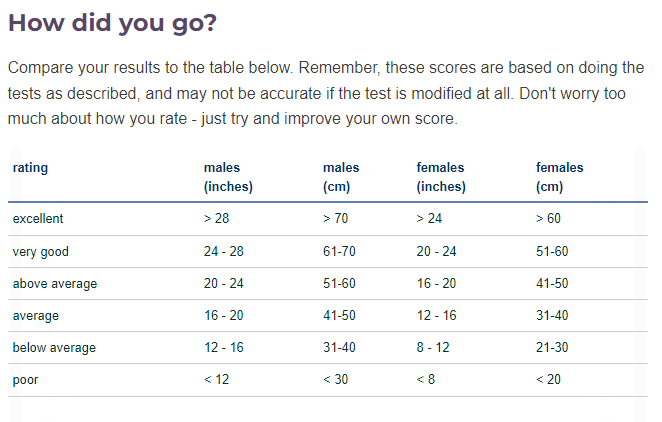This screenshot has width=662, height=422.
Task: Click the '8 - 12' females inches value
Action: [x=432, y=348]
